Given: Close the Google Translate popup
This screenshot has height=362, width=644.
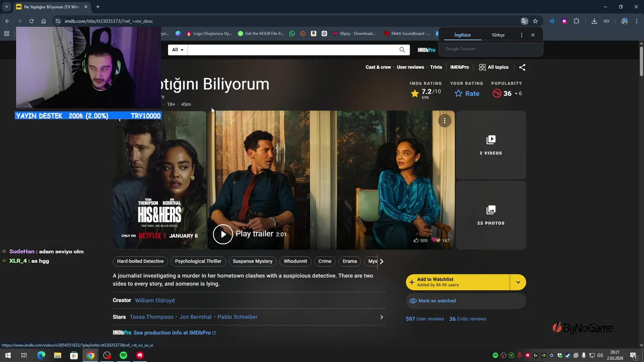Looking at the screenshot, I should point(533,35).
